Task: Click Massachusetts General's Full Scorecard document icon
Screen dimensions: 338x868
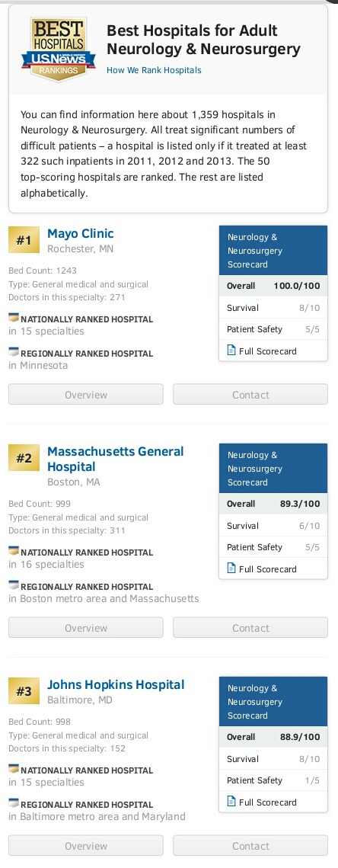Action: (231, 569)
